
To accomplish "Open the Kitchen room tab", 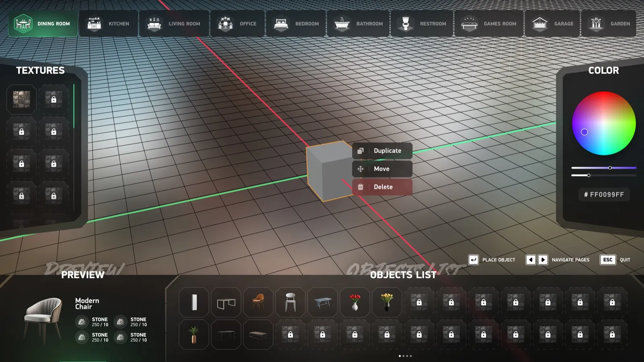I will click(x=109, y=24).
